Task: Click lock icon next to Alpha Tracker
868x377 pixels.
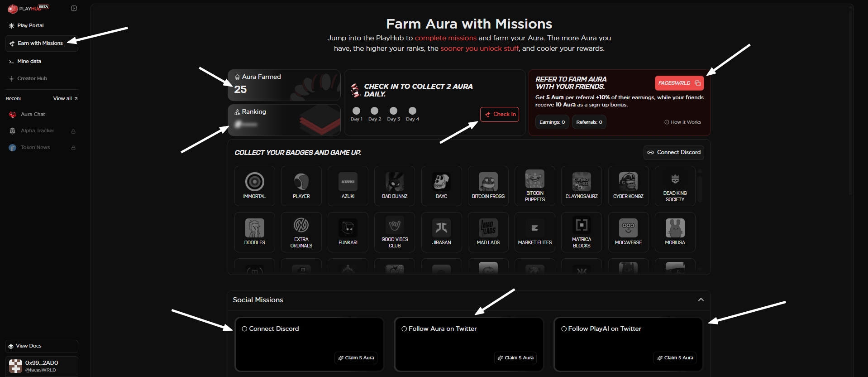Action: click(x=73, y=131)
